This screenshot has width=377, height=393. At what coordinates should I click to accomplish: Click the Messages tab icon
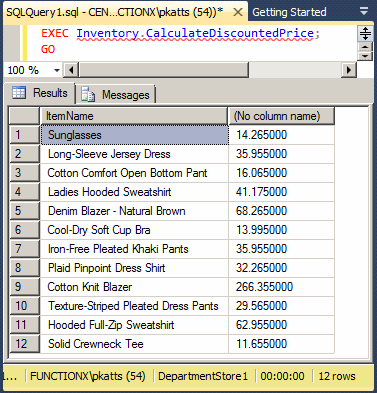(88, 95)
